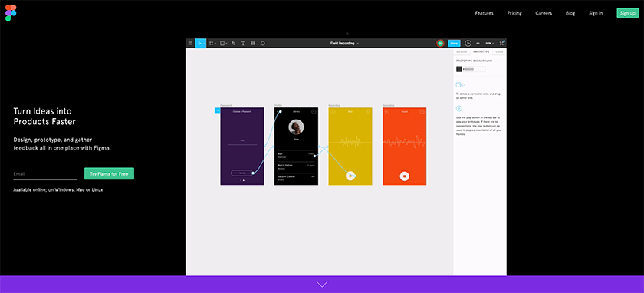Open the Pricing page

(514, 13)
